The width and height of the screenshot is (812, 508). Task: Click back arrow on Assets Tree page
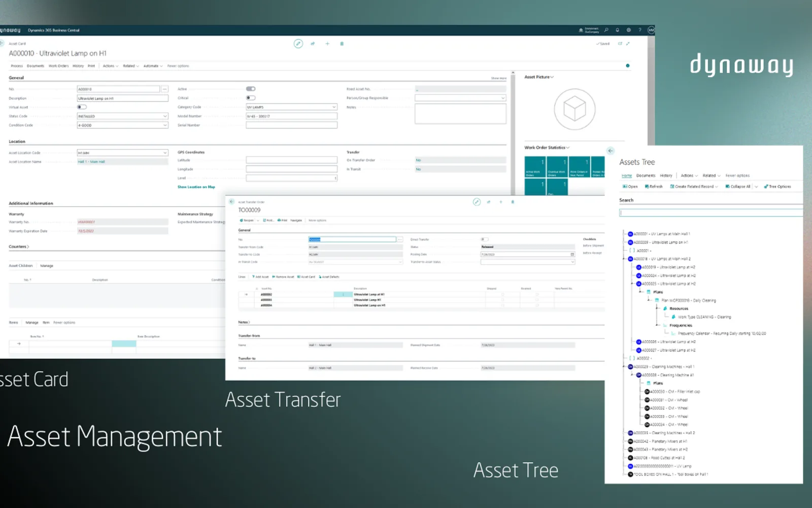click(611, 151)
